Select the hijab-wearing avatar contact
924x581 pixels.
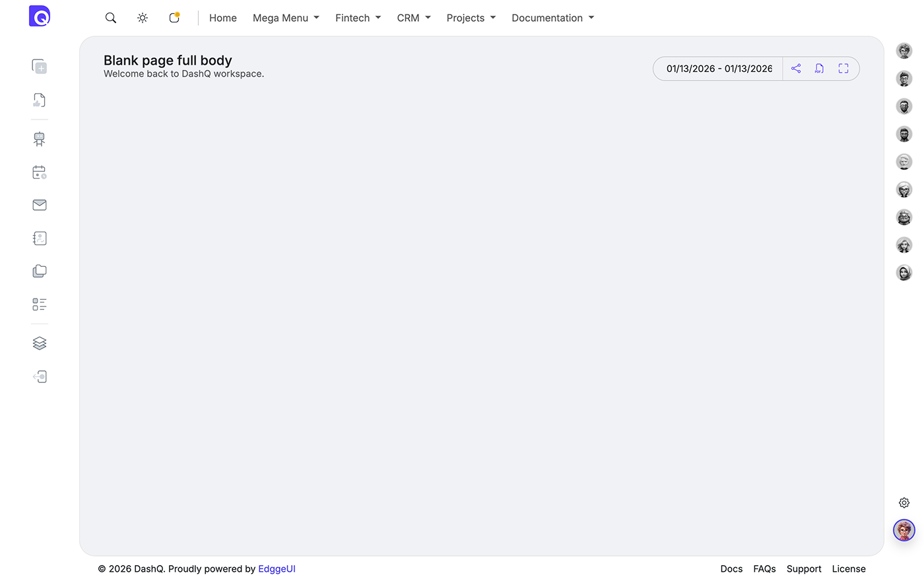pyautogui.click(x=904, y=273)
